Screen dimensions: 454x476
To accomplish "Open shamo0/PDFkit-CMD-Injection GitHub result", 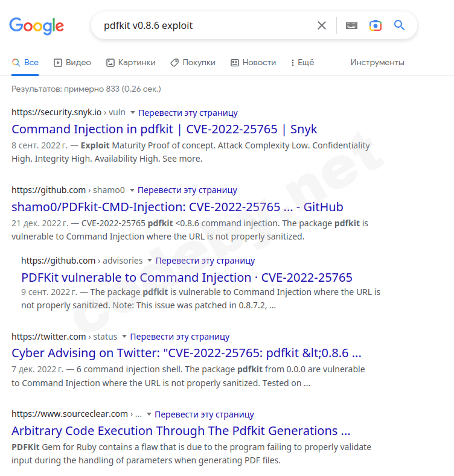I will [177, 207].
